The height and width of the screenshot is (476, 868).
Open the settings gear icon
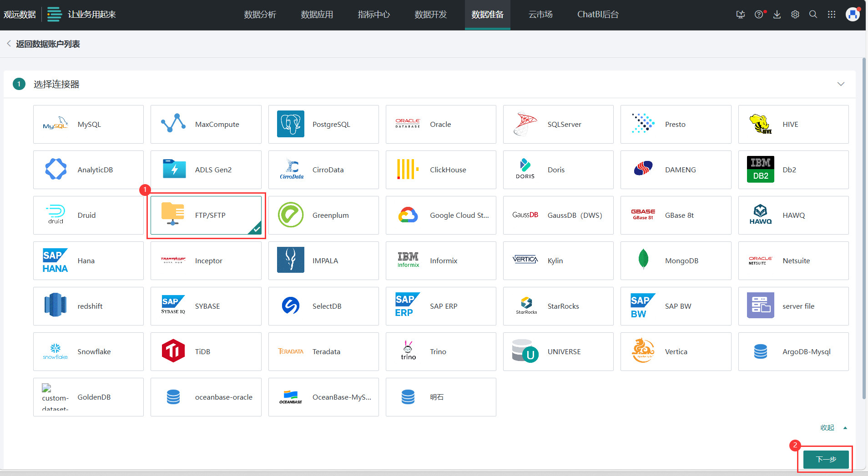795,15
